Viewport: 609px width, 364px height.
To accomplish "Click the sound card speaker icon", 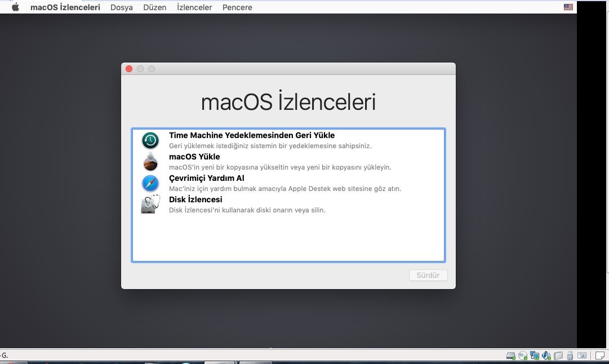I will pos(546,356).
